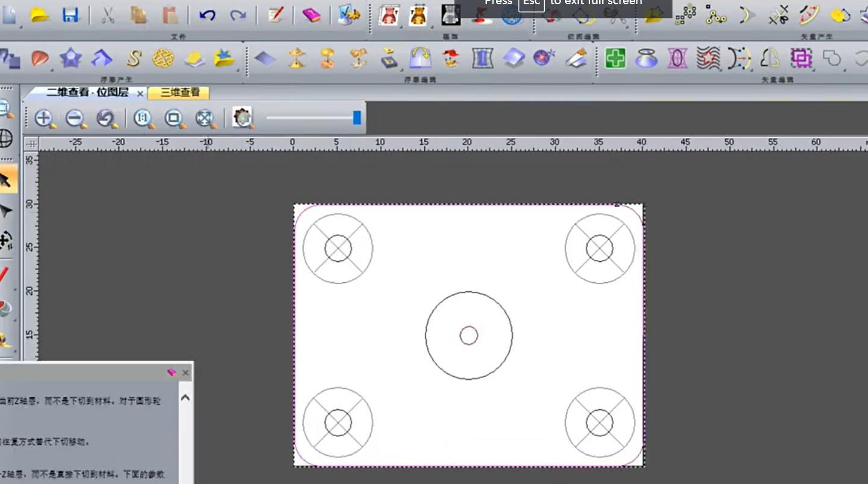The height and width of the screenshot is (484, 868).
Task: Click the gold letter S relief icon
Action: pyautogui.click(x=133, y=58)
